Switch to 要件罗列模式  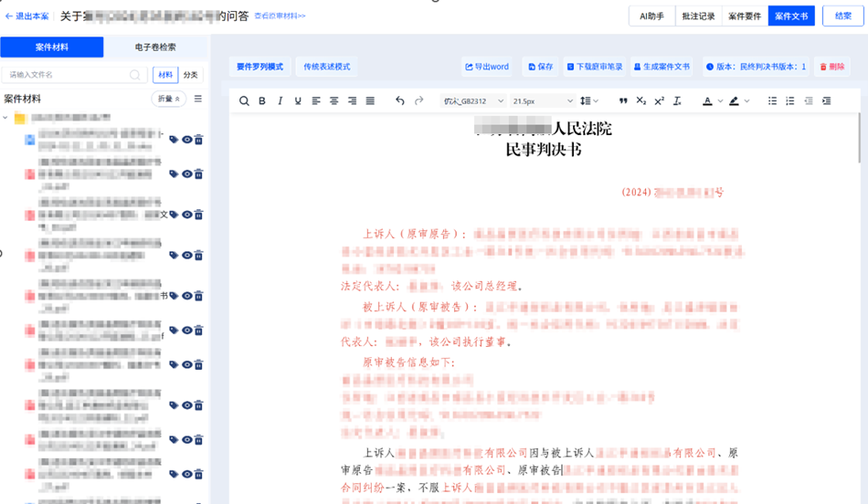pos(259,67)
